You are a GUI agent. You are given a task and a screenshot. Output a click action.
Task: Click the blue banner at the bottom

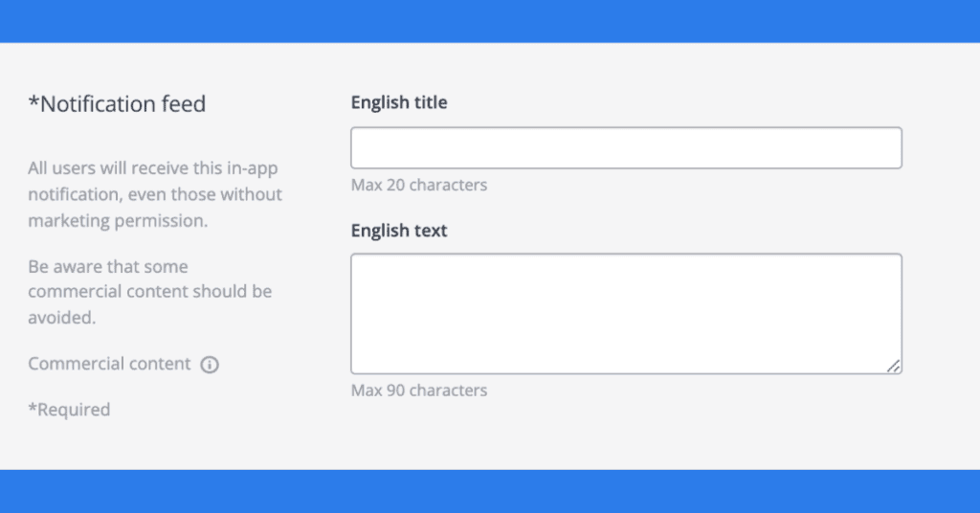pos(490,491)
